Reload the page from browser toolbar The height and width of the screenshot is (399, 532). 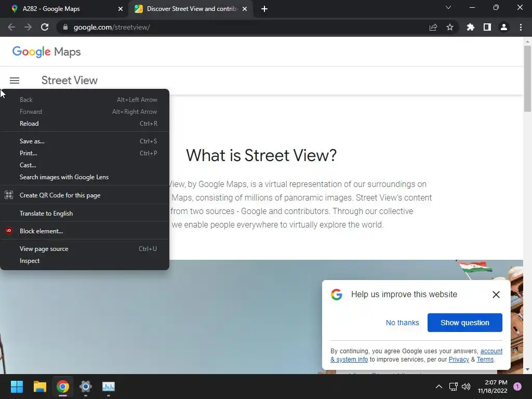45,27
